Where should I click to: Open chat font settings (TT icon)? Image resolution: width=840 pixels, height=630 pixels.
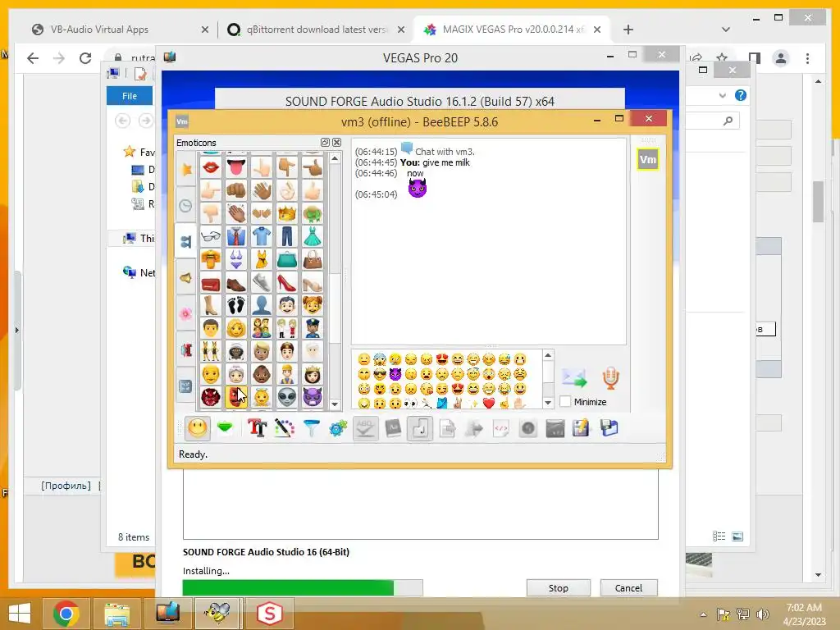click(x=257, y=428)
